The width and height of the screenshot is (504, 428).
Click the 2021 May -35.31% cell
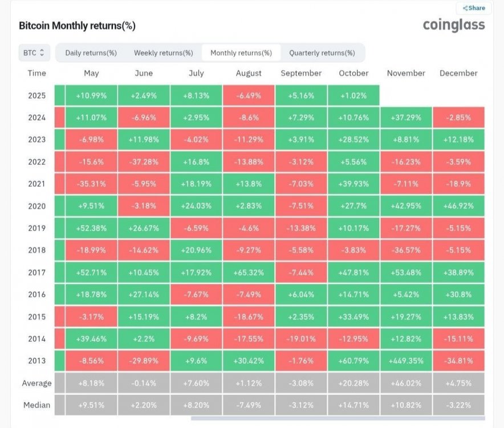pos(91,184)
